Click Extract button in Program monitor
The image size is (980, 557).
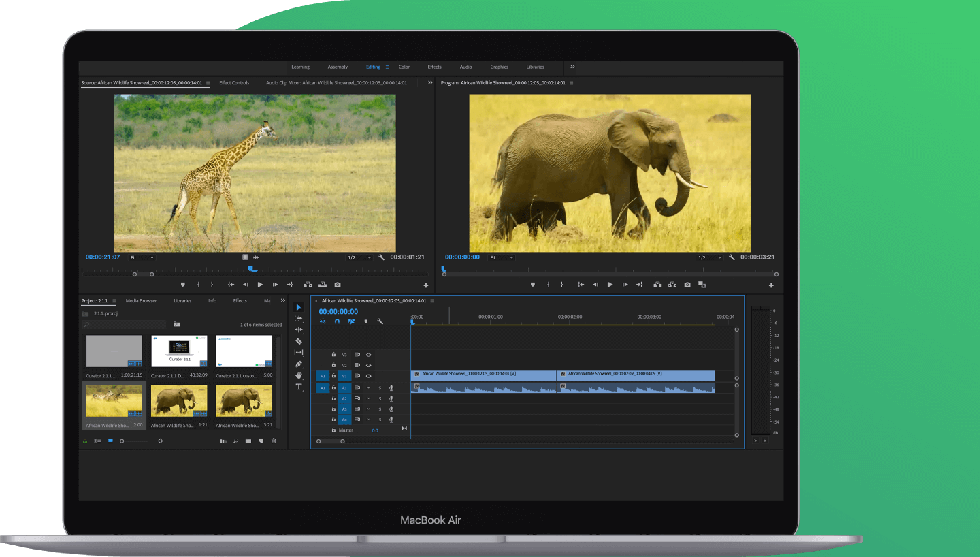click(672, 285)
